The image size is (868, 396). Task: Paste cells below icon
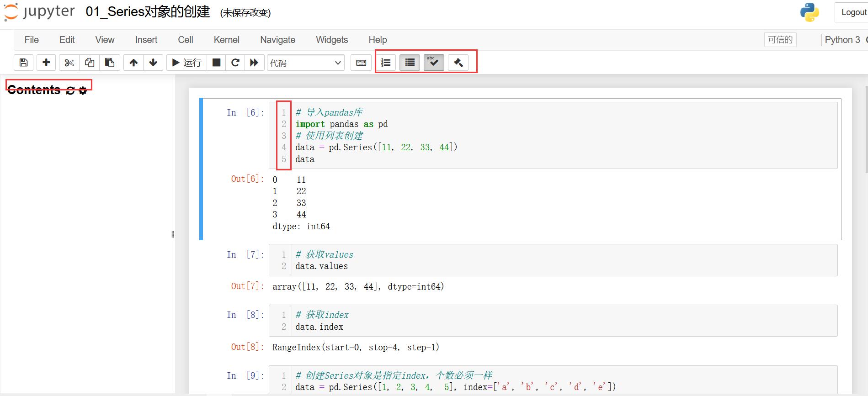[110, 63]
